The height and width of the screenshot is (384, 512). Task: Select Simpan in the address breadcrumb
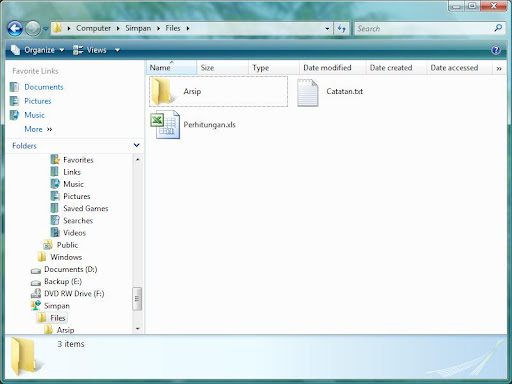(x=138, y=28)
